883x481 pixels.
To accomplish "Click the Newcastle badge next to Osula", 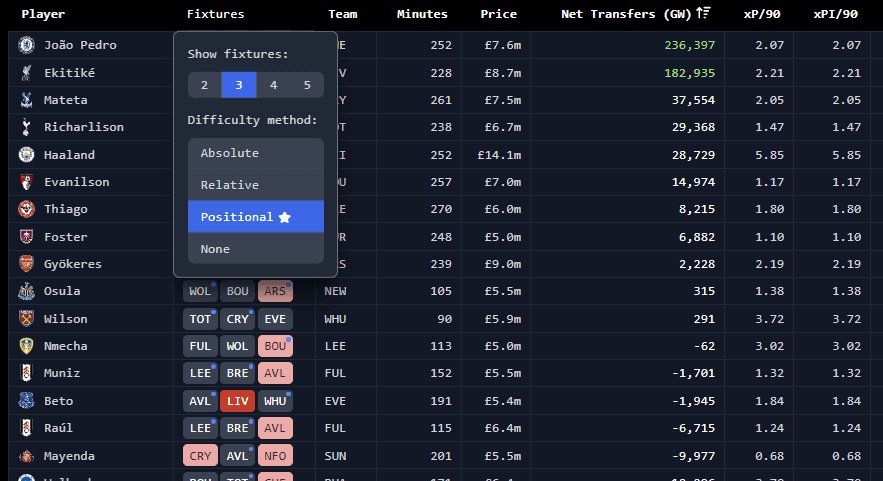I will (26, 291).
